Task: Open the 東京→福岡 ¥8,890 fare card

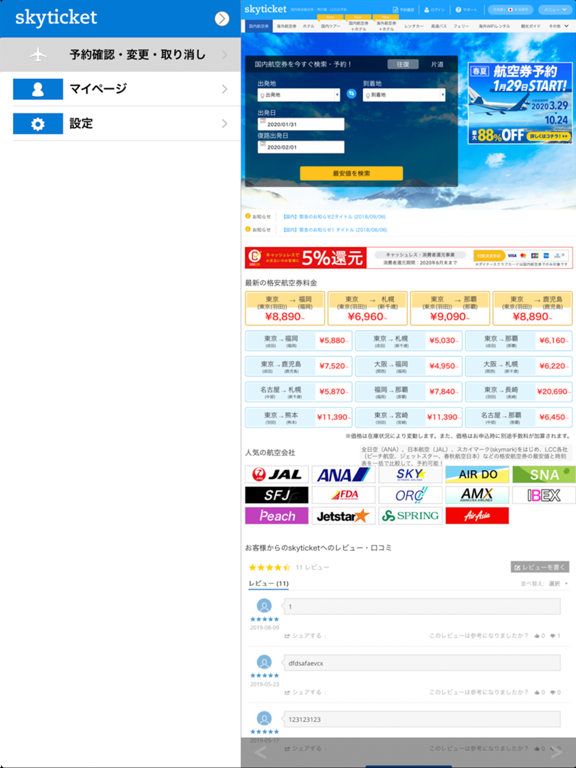Action: click(x=285, y=309)
